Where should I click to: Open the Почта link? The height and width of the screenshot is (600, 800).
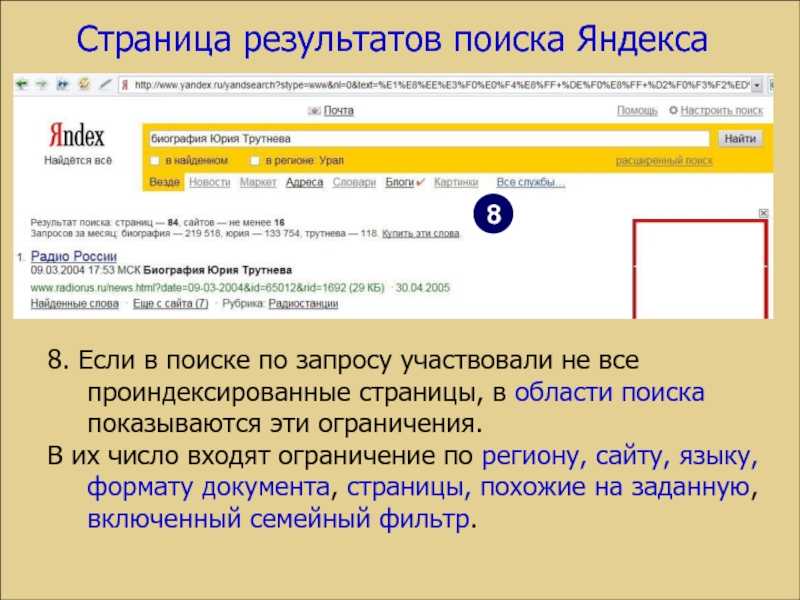[x=338, y=111]
